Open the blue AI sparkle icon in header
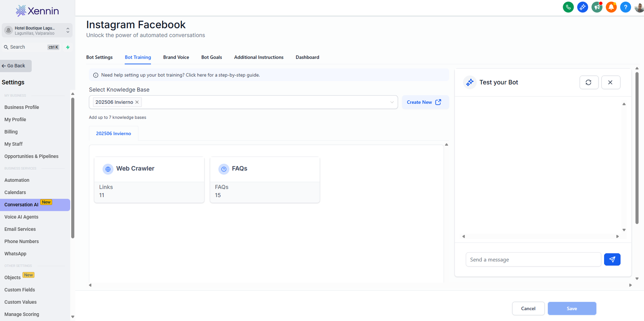The height and width of the screenshot is (321, 644). pos(582,7)
